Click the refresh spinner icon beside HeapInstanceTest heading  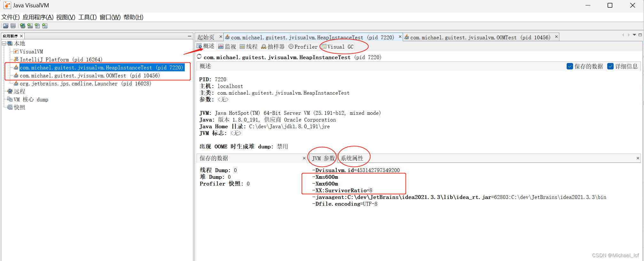[x=199, y=57]
